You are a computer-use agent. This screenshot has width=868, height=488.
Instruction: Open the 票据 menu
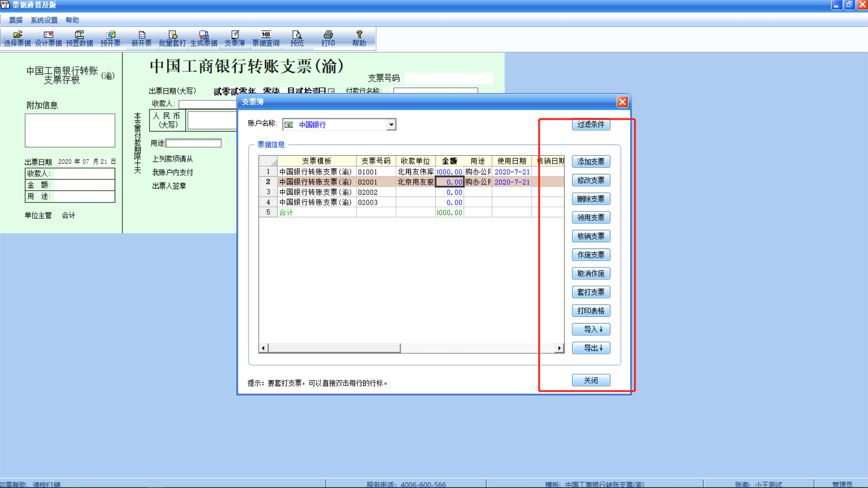click(16, 20)
